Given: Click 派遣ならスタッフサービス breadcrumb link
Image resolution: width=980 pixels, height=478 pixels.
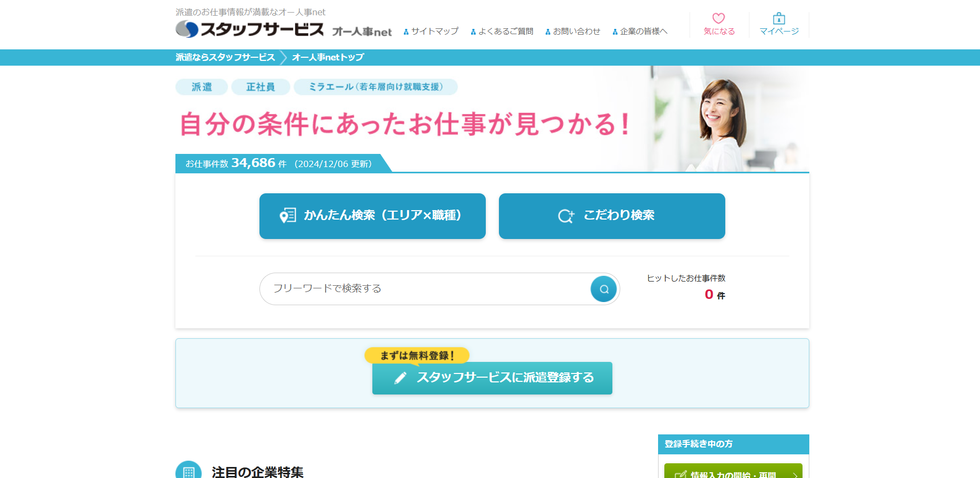Looking at the screenshot, I should point(225,57).
